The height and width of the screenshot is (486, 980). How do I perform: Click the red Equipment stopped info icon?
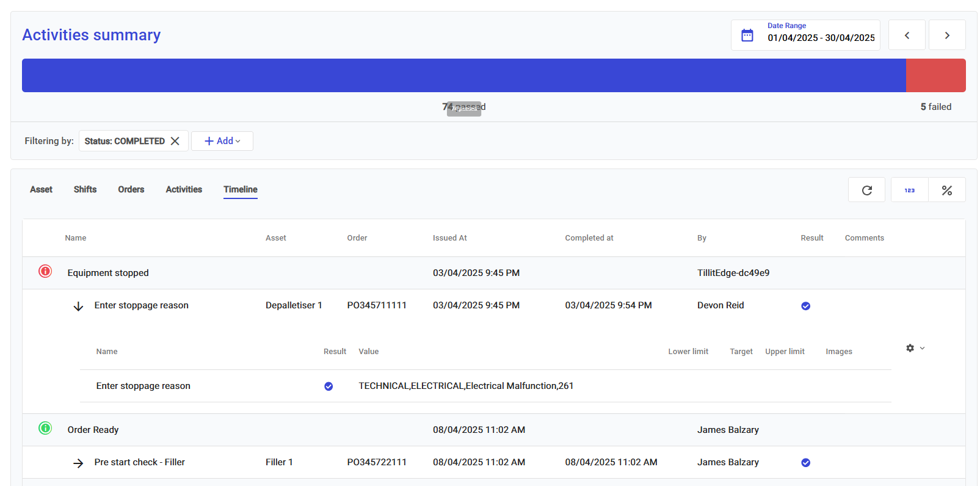45,272
